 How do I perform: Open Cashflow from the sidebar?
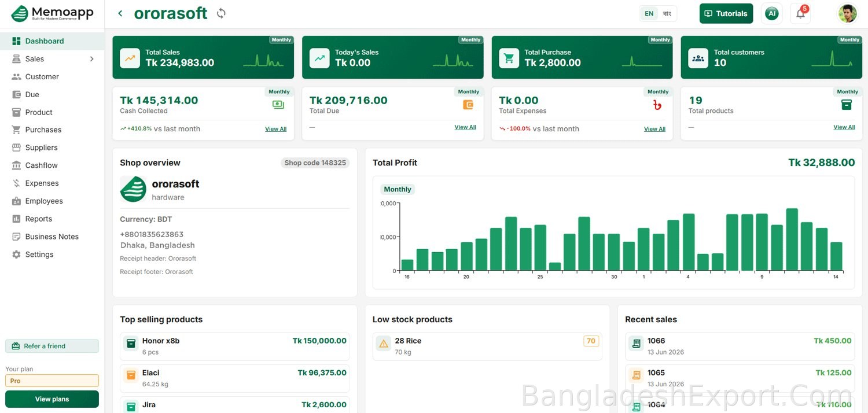coord(52,165)
